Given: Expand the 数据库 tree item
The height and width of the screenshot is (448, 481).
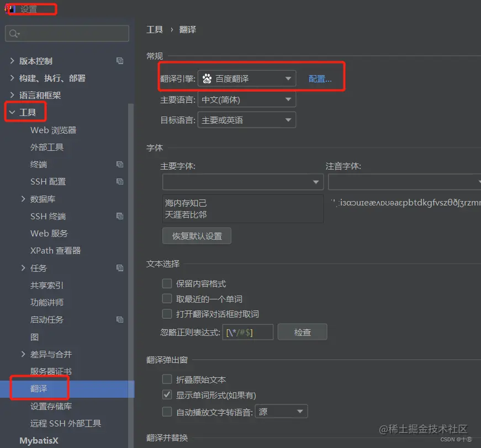Looking at the screenshot, I should 22,199.
